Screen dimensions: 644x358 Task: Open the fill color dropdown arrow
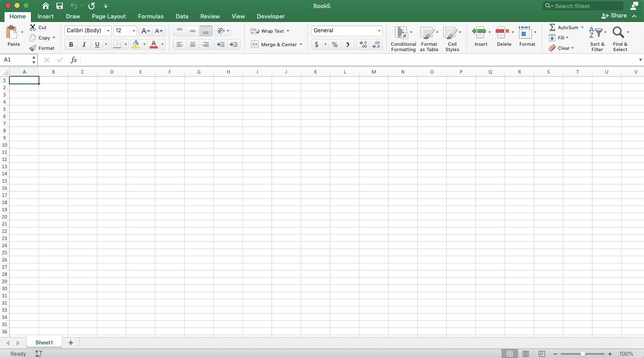click(x=144, y=44)
